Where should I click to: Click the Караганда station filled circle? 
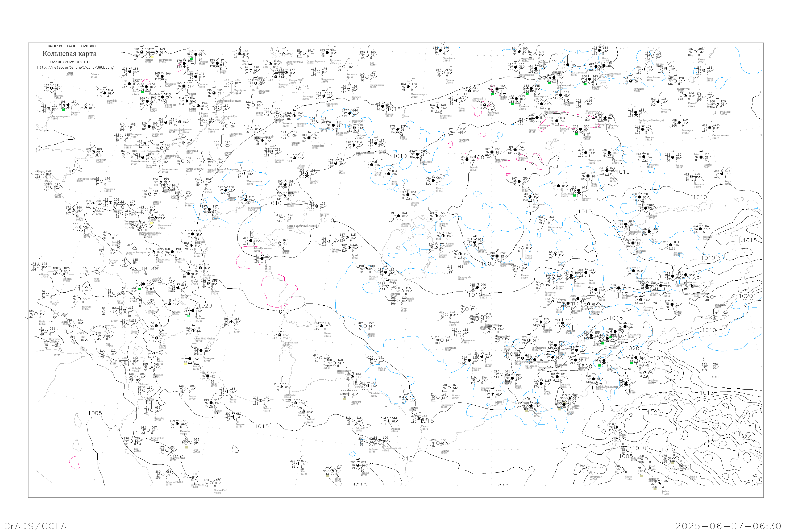point(609,153)
